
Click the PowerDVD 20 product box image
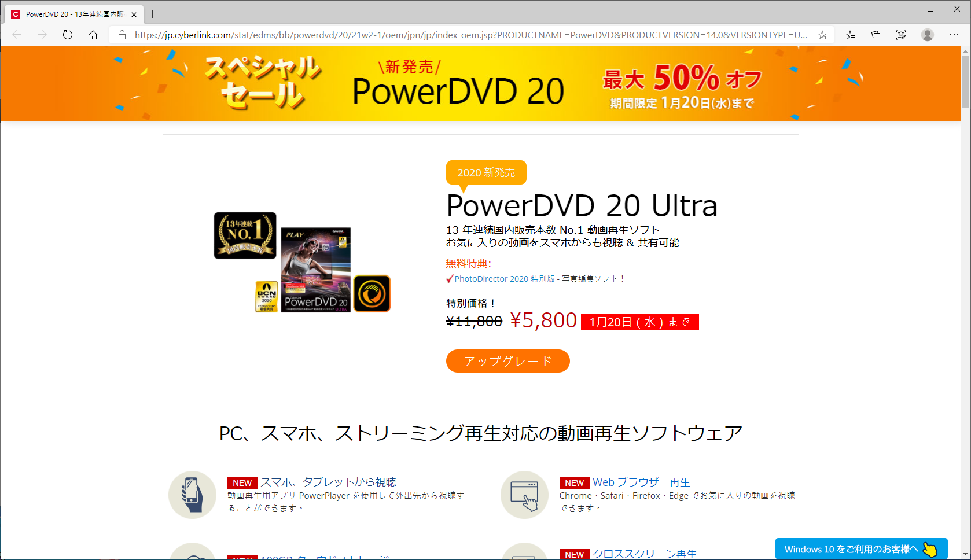pos(316,270)
